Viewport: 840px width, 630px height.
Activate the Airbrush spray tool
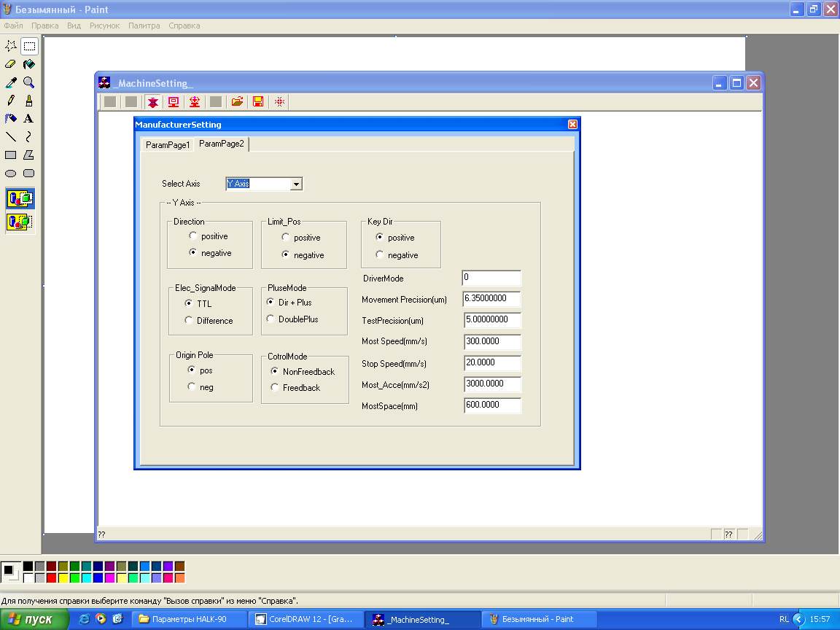[11, 119]
